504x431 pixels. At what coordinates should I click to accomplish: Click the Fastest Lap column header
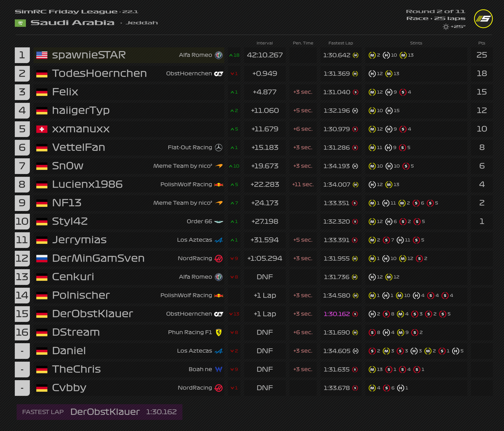pos(340,43)
